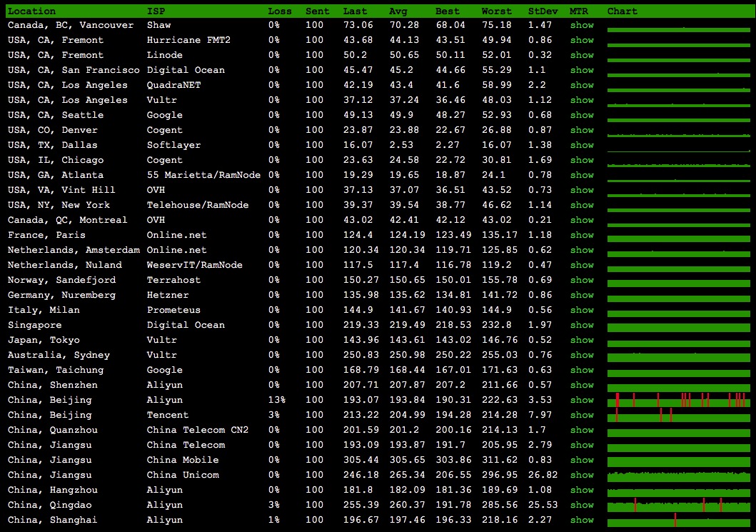Click the Avg column header
This screenshot has height=532, width=756.
pos(398,11)
